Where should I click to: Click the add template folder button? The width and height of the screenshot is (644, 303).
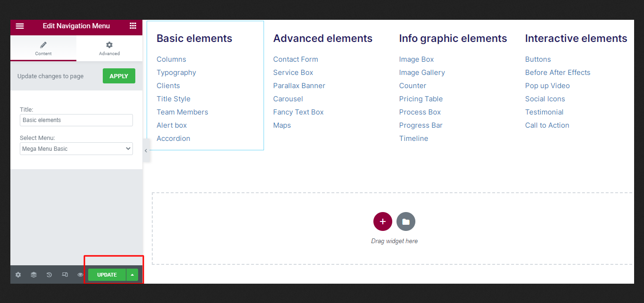[x=405, y=221]
